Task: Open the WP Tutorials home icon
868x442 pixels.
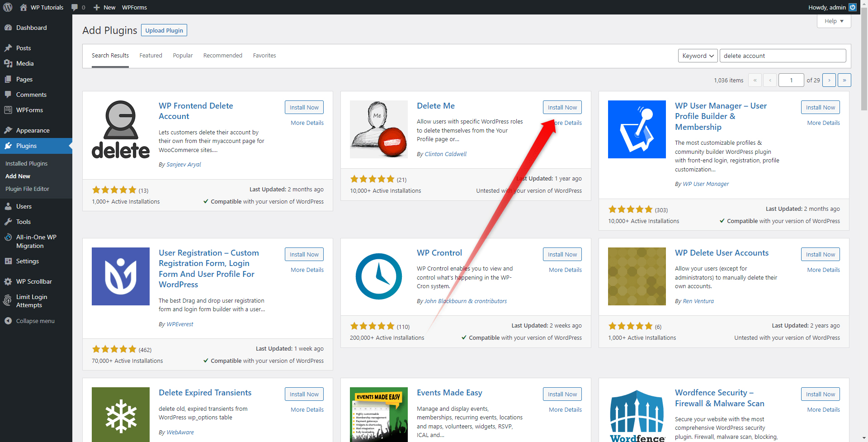Action: pyautogui.click(x=24, y=7)
